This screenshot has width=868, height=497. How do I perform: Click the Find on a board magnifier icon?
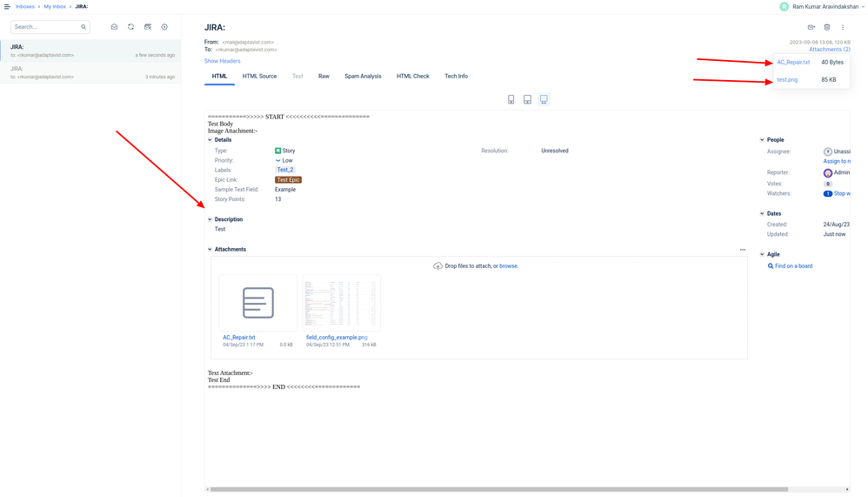tap(771, 266)
